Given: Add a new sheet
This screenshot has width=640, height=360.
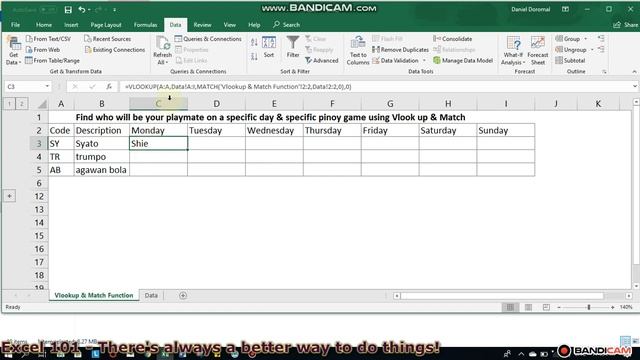Looking at the screenshot, I should (x=183, y=296).
